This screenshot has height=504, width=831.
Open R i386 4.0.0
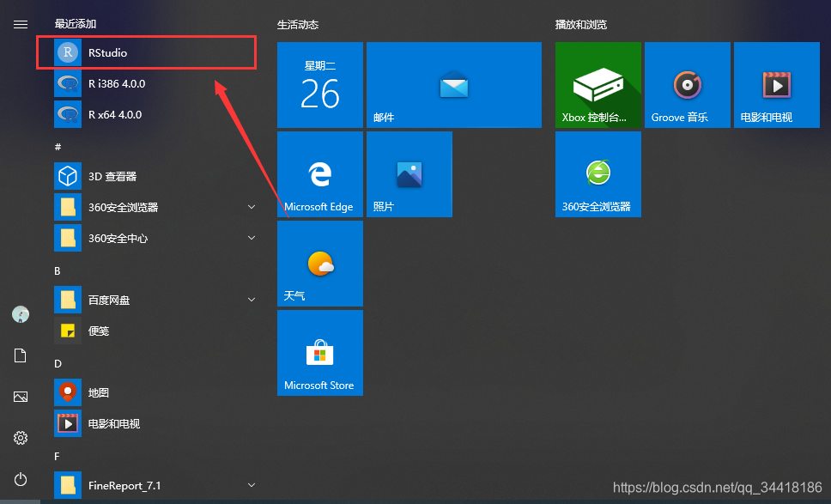pos(154,84)
